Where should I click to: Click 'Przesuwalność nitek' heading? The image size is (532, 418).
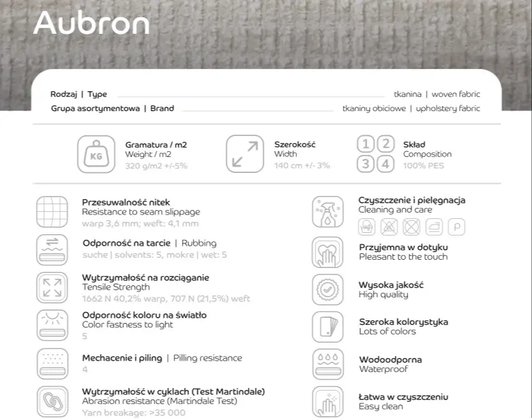(x=126, y=202)
